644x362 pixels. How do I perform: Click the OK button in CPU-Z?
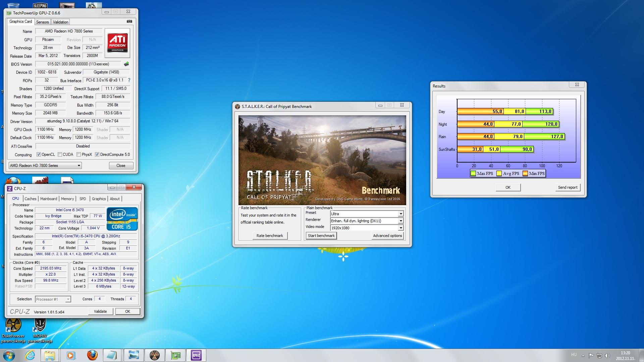(127, 311)
